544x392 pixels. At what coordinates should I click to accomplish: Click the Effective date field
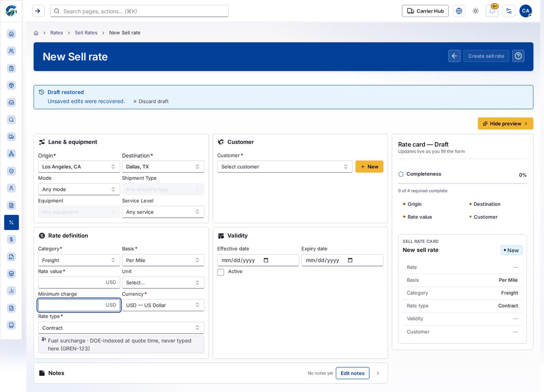(258, 260)
